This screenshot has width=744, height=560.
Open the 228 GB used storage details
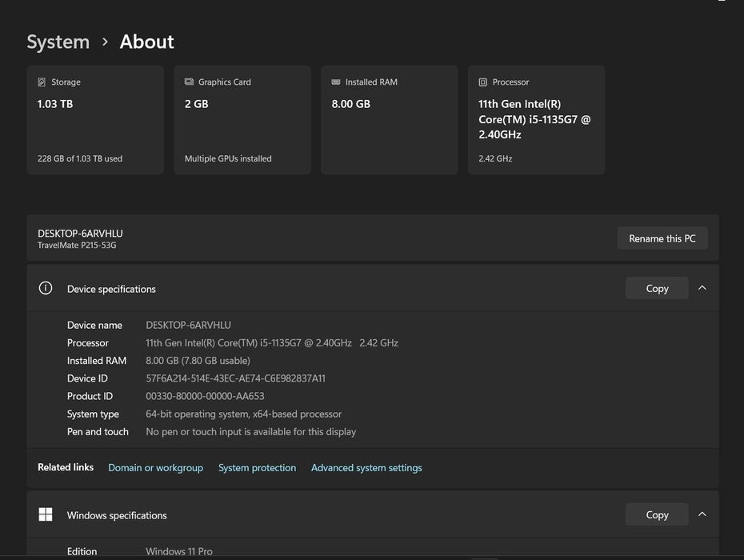click(80, 158)
